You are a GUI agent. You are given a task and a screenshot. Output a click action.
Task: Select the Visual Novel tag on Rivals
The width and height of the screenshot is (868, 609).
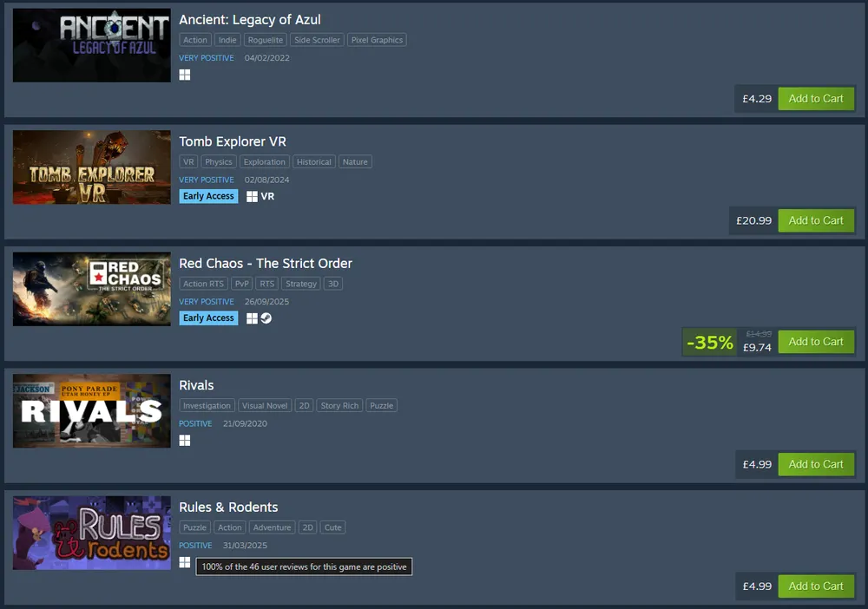[265, 405]
